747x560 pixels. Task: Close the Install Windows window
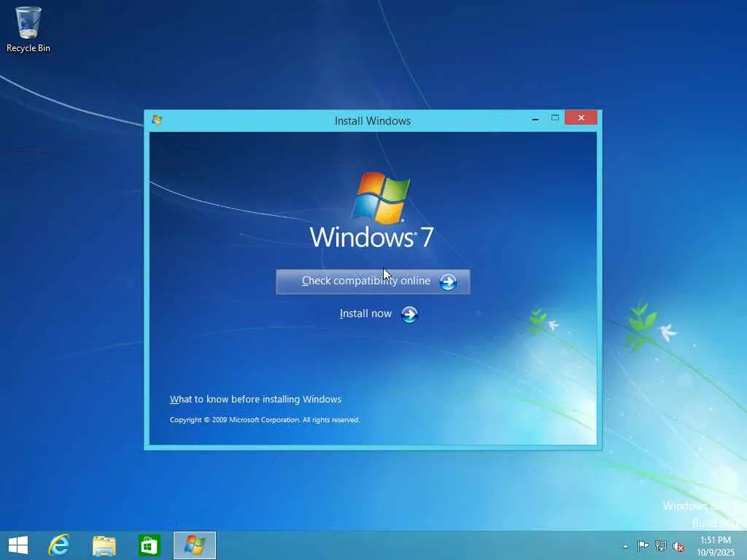pos(581,117)
